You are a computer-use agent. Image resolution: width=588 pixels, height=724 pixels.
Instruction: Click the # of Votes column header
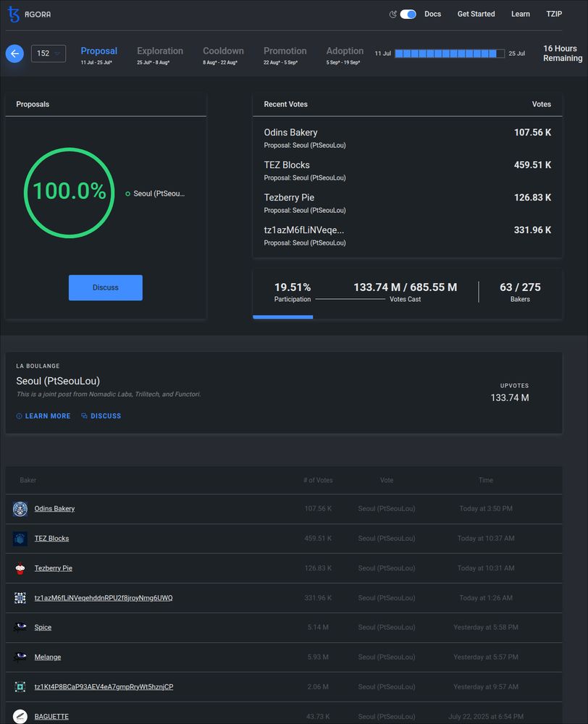coord(318,480)
